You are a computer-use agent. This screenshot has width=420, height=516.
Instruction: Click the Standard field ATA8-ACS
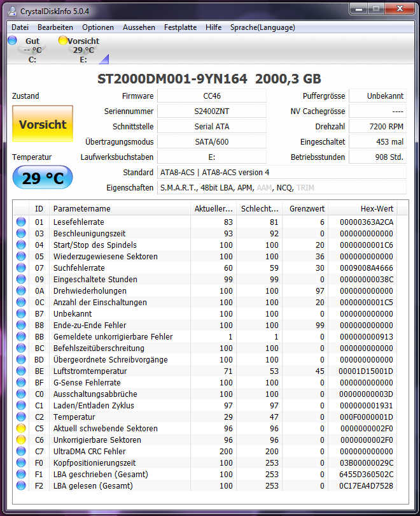pos(282,173)
